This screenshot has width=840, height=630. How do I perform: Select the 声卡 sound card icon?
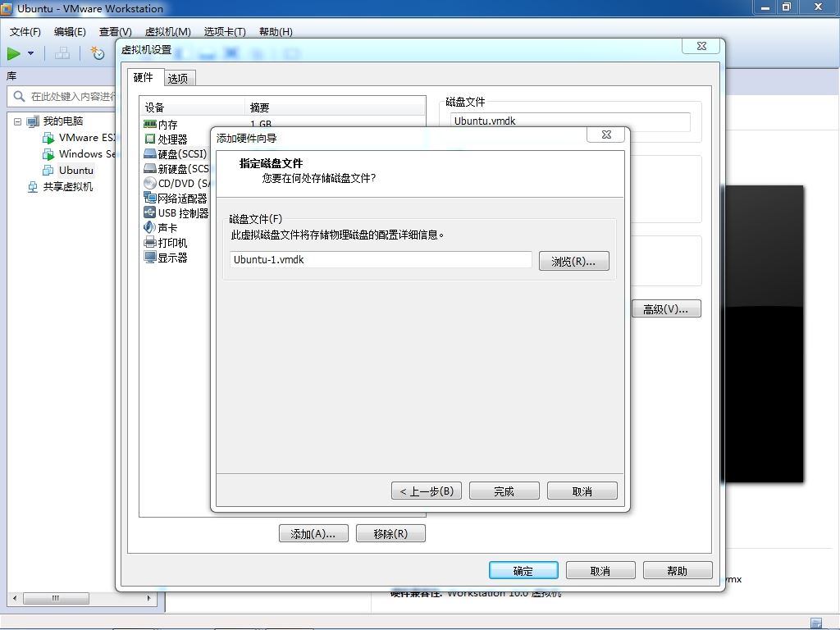click(150, 227)
